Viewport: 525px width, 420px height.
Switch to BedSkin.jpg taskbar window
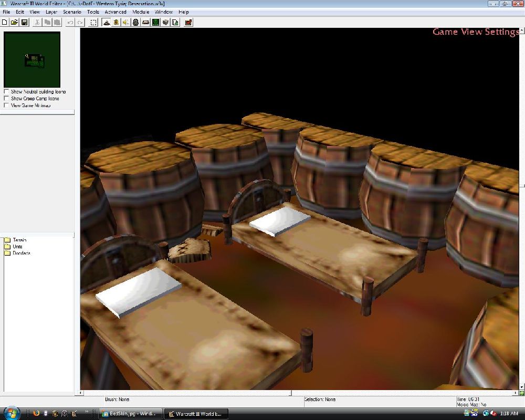click(131, 414)
